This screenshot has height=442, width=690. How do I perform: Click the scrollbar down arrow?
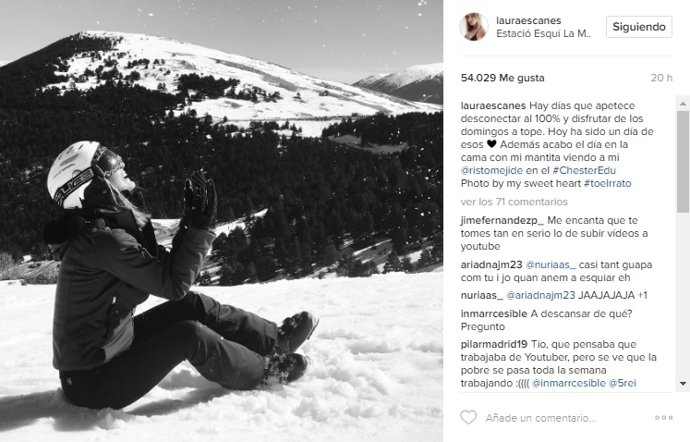click(x=683, y=383)
